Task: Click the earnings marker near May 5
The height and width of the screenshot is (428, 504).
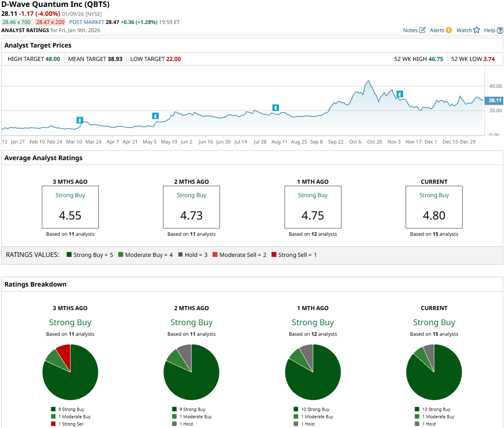Action: click(x=155, y=116)
